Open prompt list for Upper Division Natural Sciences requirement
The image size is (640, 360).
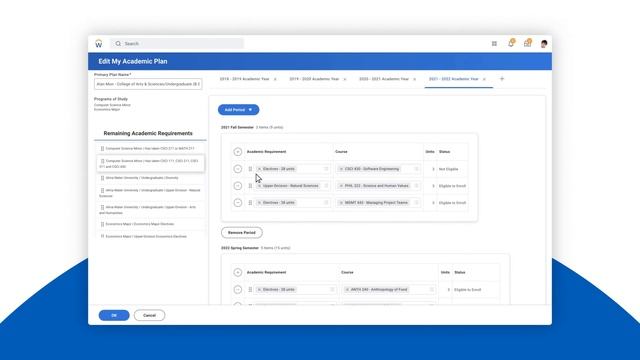coord(326,186)
